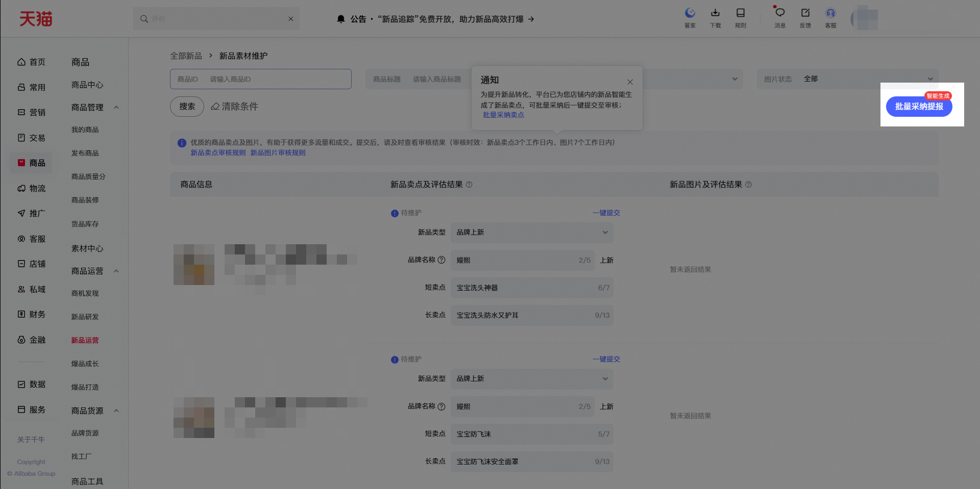The image size is (980, 489).
Task: Open the 新品卖点审核规则 link
Action: click(218, 153)
